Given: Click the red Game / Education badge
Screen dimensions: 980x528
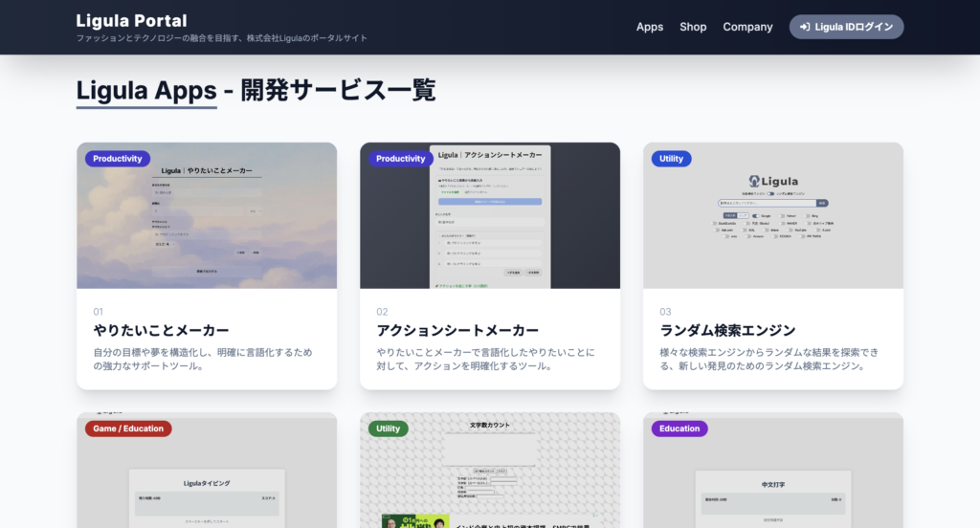Looking at the screenshot, I should [128, 429].
